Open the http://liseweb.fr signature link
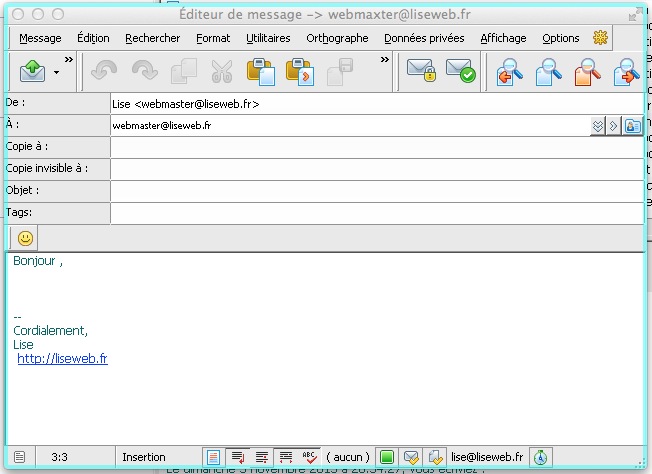The height and width of the screenshot is (474, 652). (62, 358)
